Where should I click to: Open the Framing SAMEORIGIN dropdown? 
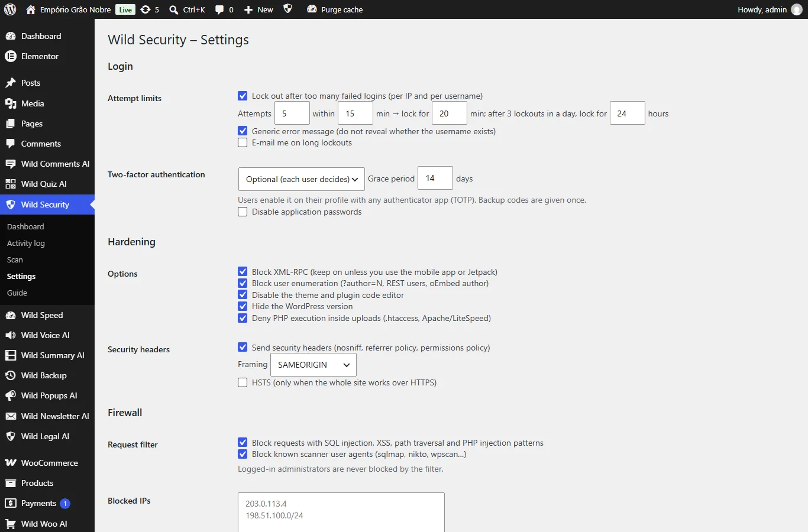pos(313,365)
